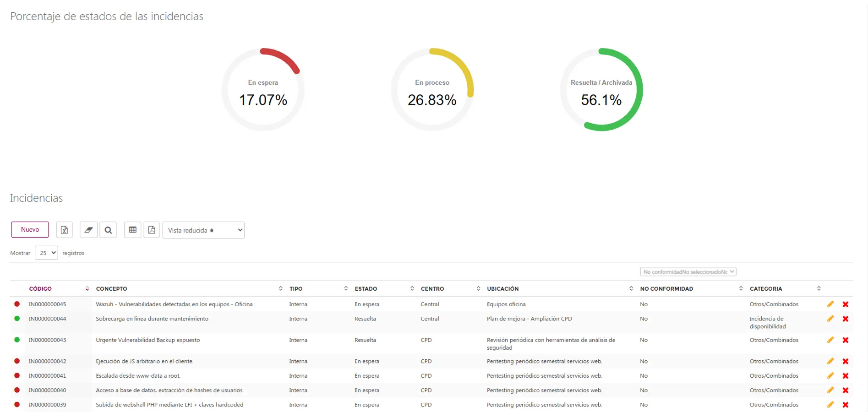Click the green status dot for IN0000000044
This screenshot has width=868, height=412.
pos(17,319)
